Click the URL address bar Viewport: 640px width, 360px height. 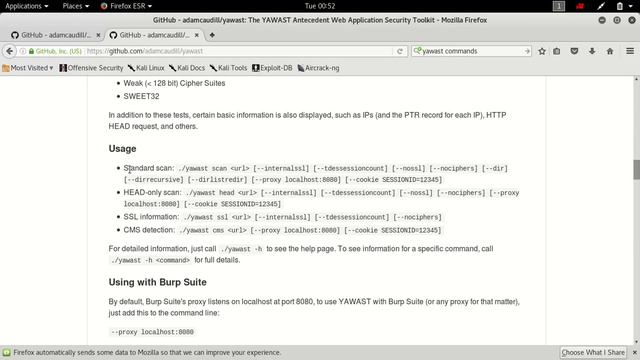point(239,51)
